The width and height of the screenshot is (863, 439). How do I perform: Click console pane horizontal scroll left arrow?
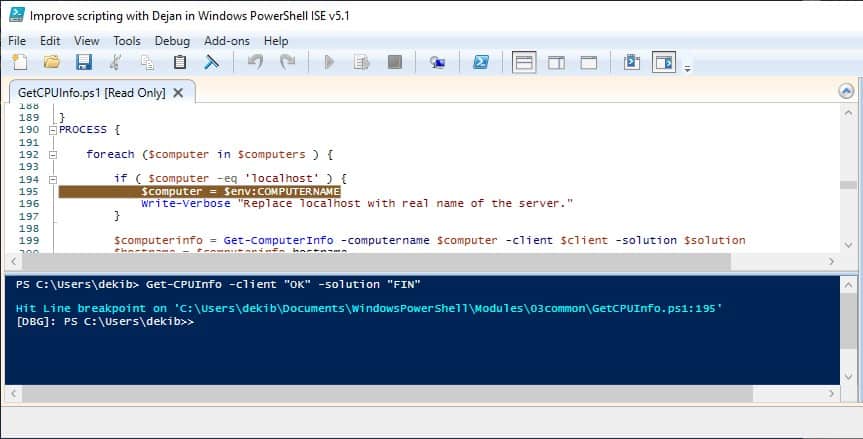click(13, 393)
